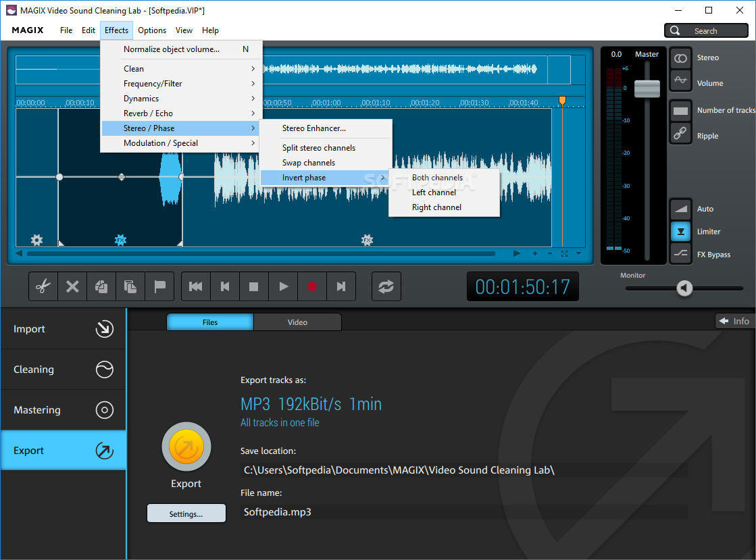Zoom in timeline with plus icon
Image resolution: width=756 pixels, height=560 pixels.
(534, 253)
